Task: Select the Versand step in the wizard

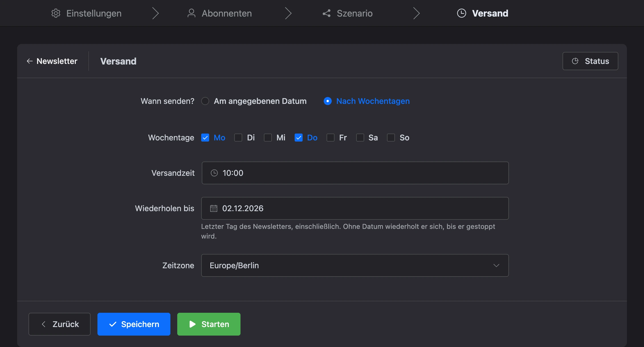Action: click(482, 13)
